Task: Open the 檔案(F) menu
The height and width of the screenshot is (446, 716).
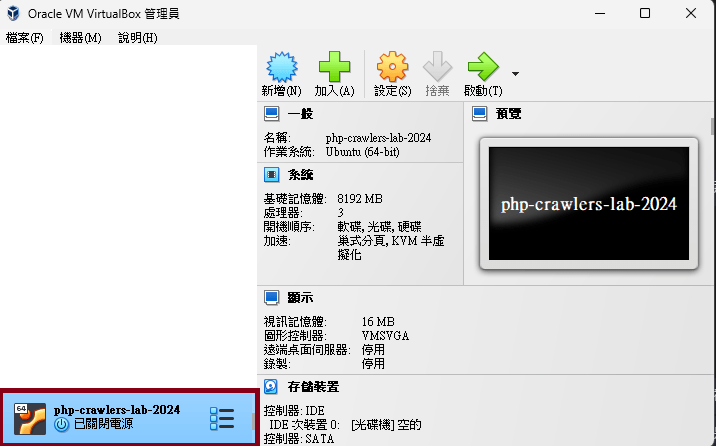Action: (25, 38)
